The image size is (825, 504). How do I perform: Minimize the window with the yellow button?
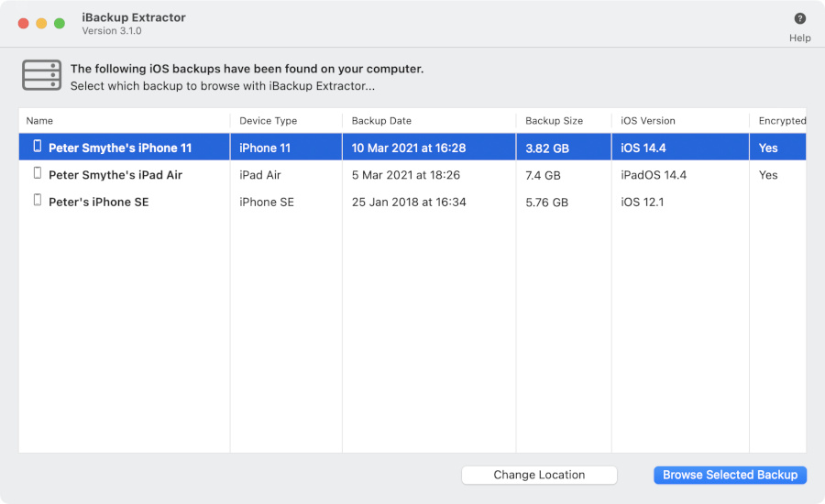[41, 23]
